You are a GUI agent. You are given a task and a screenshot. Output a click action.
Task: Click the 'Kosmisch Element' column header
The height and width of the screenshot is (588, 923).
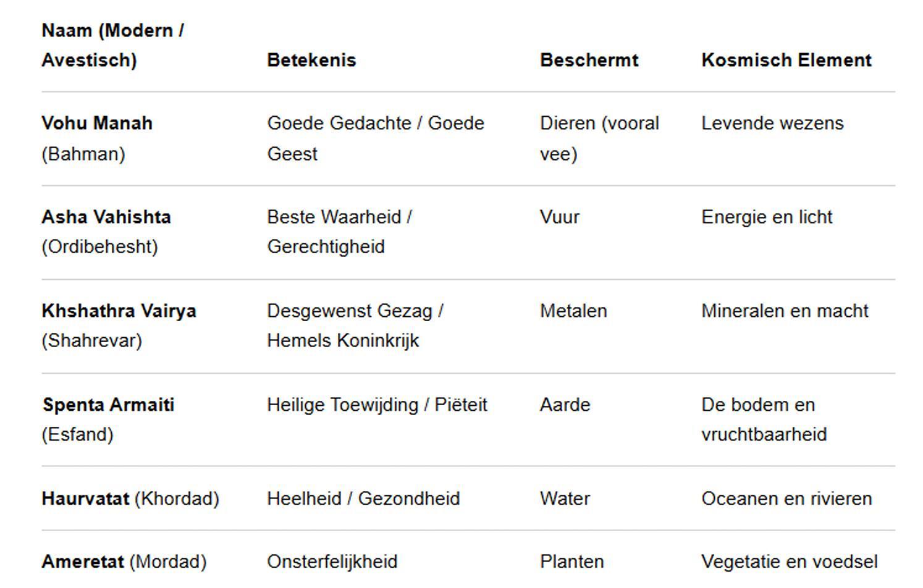pos(786,60)
